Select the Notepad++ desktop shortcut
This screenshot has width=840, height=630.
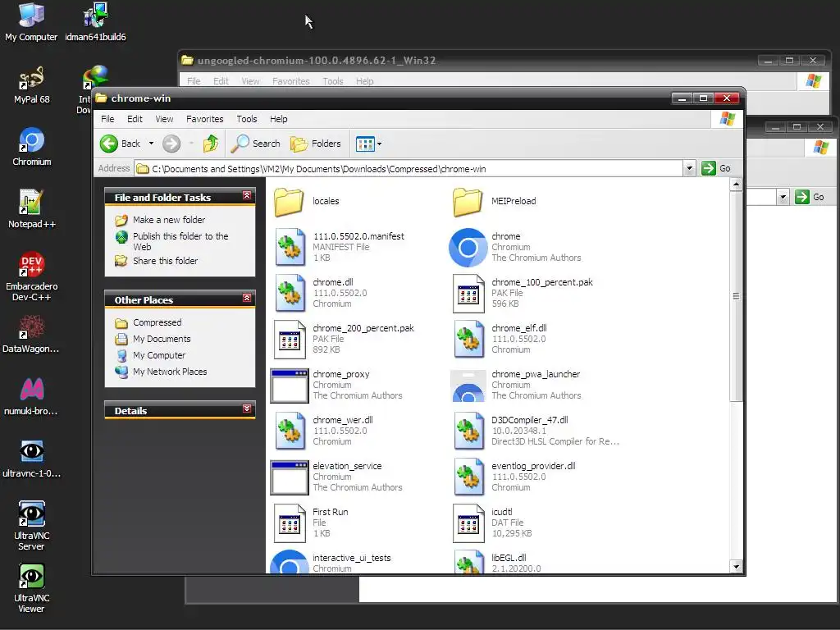coord(32,209)
